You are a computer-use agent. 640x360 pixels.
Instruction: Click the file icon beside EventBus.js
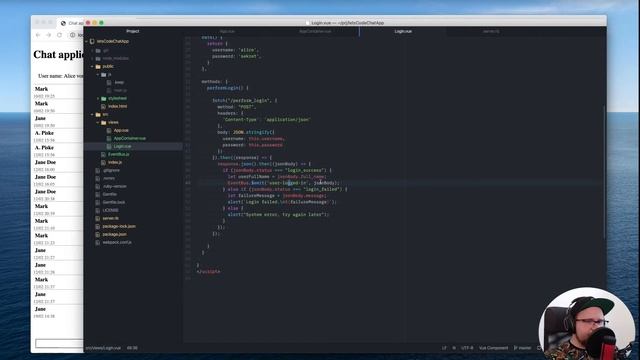103,154
